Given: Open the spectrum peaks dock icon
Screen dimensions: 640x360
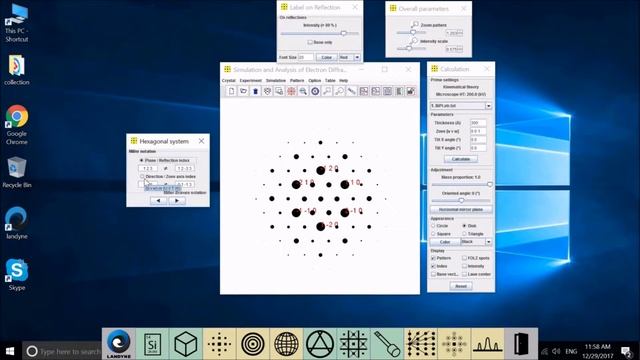Looking at the screenshot, I should tap(488, 344).
